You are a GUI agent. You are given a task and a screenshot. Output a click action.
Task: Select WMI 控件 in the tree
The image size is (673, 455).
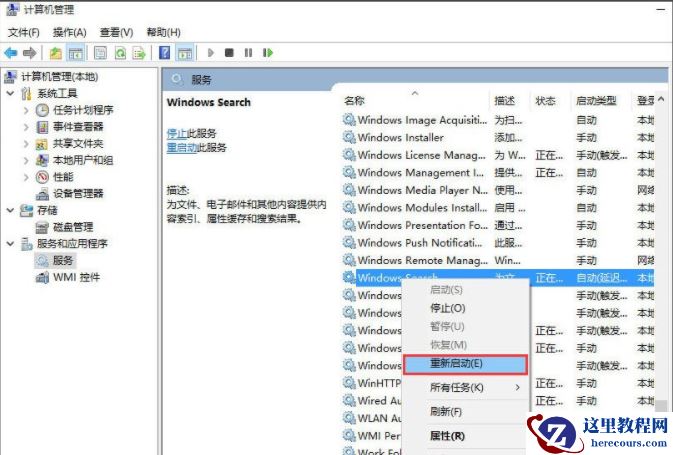(x=76, y=277)
